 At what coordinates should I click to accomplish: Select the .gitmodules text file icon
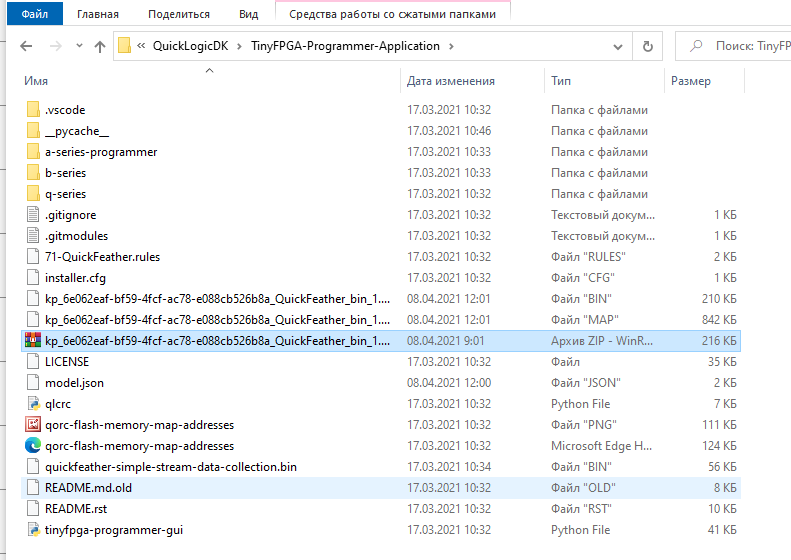(x=33, y=236)
